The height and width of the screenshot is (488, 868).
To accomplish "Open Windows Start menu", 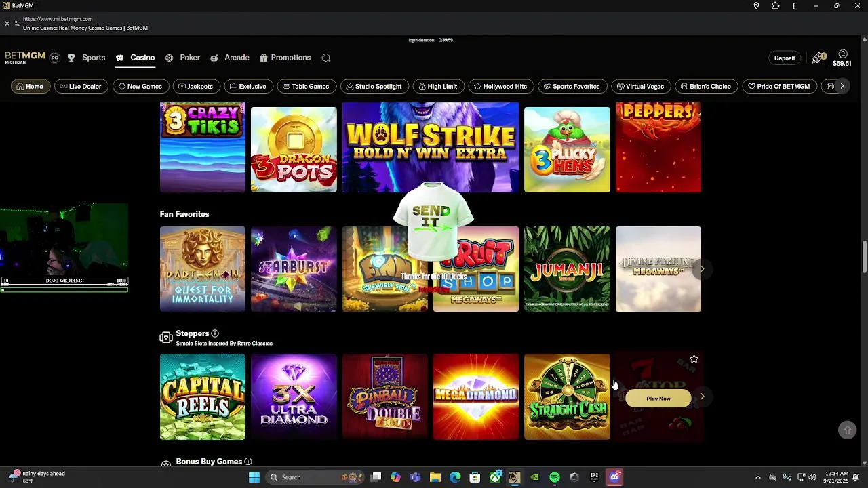I will pyautogui.click(x=254, y=477).
